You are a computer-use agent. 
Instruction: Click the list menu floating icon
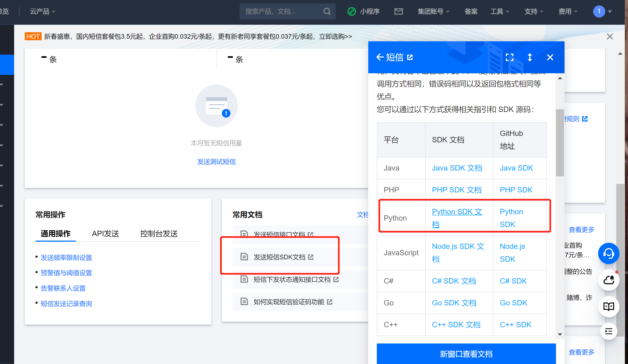tap(609, 331)
